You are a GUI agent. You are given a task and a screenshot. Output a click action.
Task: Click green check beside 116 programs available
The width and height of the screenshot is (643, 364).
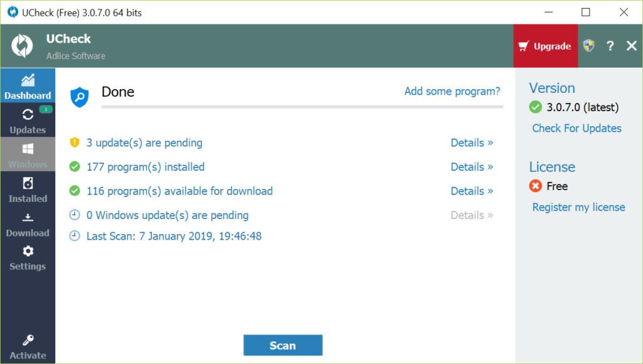pyautogui.click(x=75, y=191)
